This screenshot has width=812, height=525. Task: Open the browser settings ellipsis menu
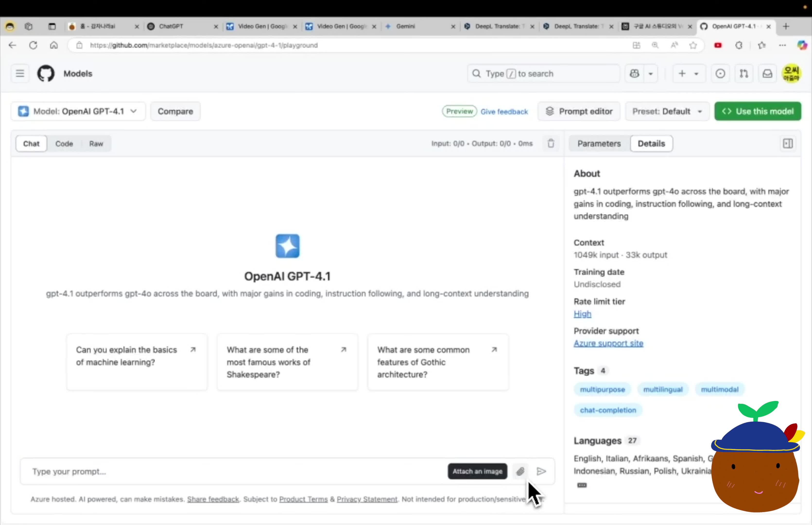click(782, 45)
